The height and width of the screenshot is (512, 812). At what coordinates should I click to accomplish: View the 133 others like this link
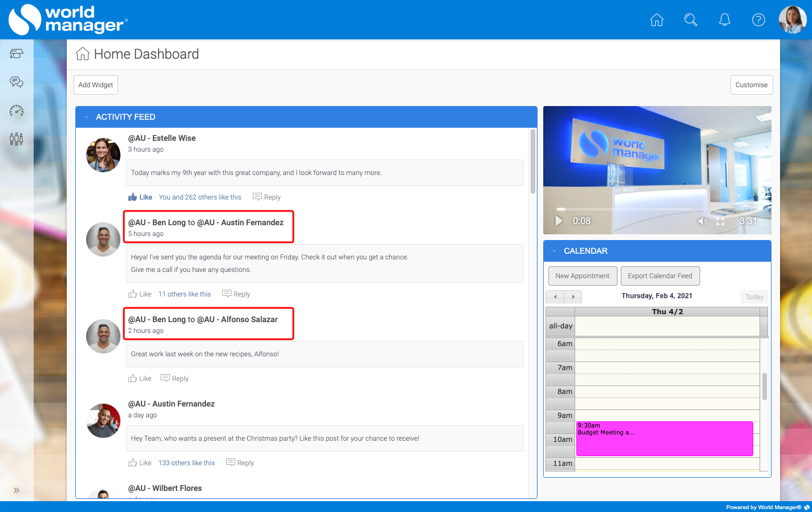[x=187, y=463]
